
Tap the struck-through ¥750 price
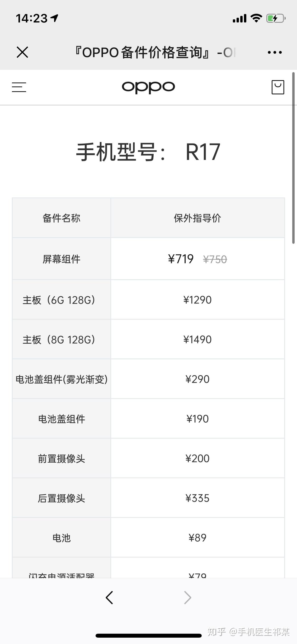pyautogui.click(x=215, y=259)
